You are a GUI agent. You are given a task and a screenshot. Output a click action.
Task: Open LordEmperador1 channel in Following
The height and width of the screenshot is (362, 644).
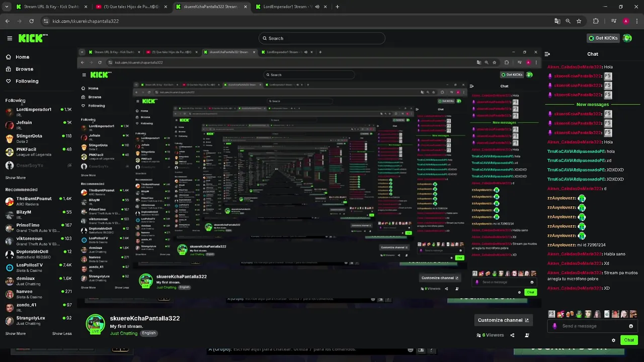pos(38,112)
